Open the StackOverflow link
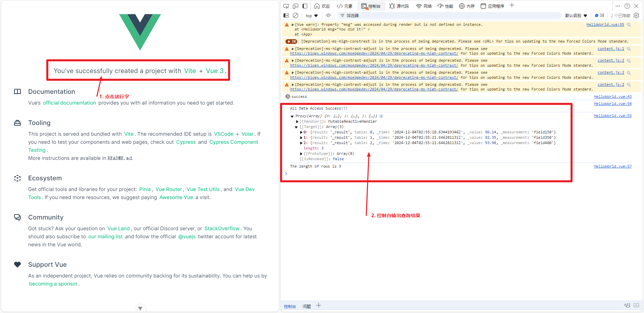This screenshot has height=313, width=644. (222, 229)
